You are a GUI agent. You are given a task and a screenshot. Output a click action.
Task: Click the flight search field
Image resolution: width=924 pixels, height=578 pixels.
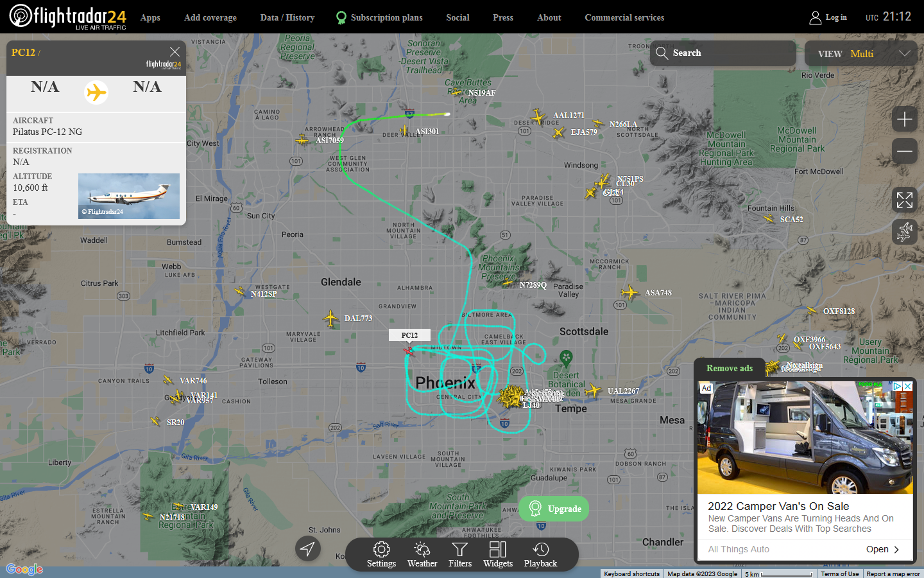[x=723, y=53]
